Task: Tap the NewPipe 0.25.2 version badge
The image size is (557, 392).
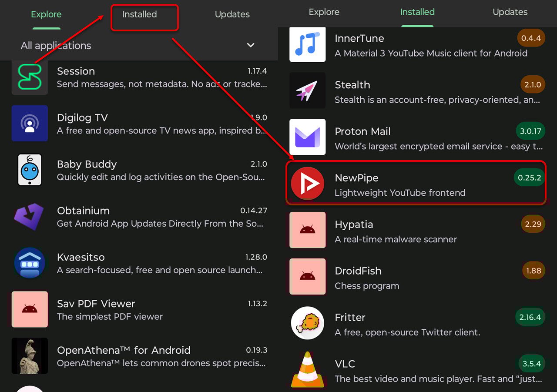Action: click(x=529, y=178)
